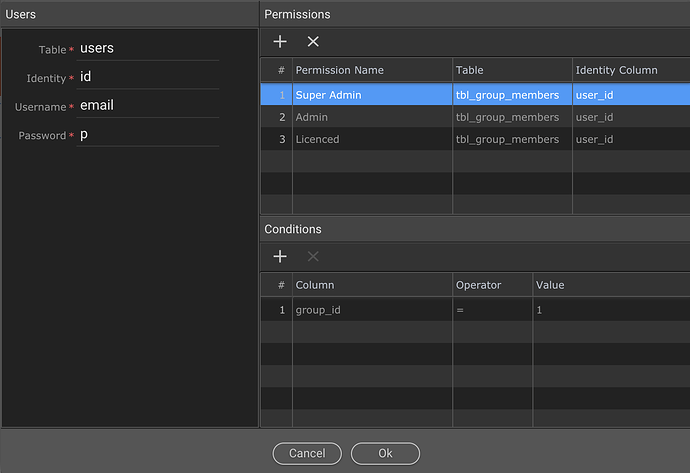Edit the Password field containing p
Viewport: 690px width, 473px height.
[148, 135]
